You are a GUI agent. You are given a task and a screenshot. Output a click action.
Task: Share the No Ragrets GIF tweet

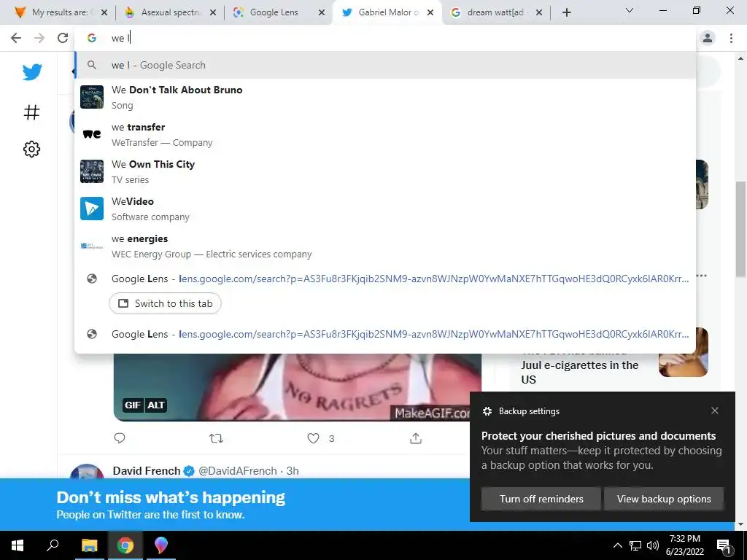click(416, 438)
